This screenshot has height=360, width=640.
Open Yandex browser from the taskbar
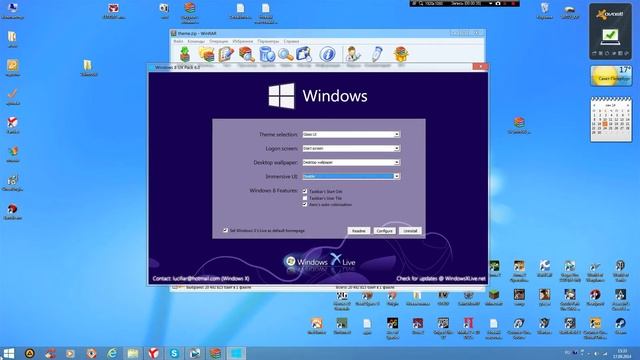(153, 353)
